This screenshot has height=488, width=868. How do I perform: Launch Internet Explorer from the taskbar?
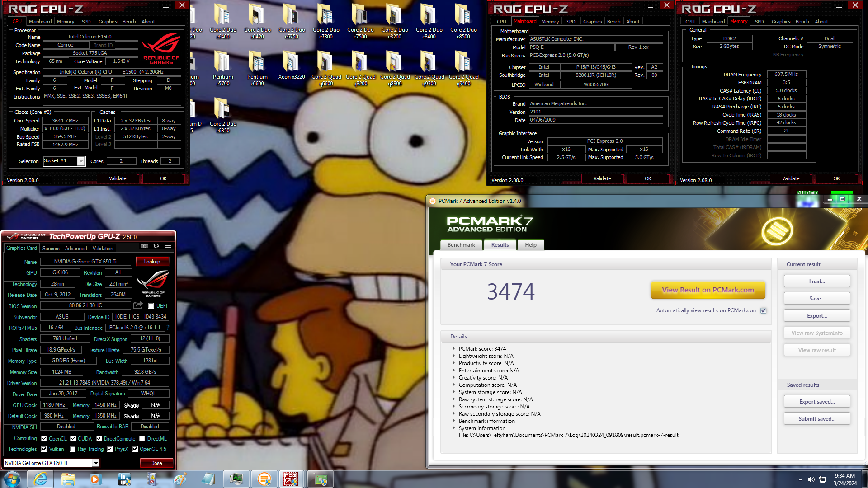[40, 479]
